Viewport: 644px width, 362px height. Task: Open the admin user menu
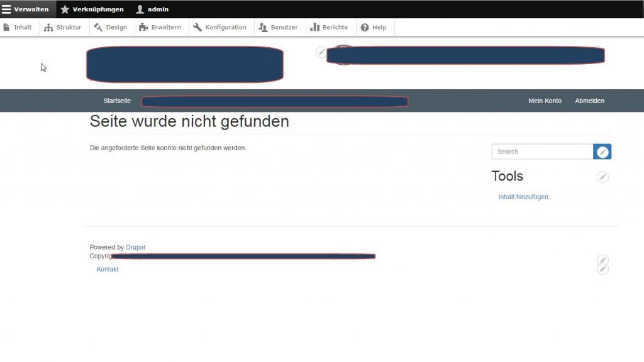point(152,9)
